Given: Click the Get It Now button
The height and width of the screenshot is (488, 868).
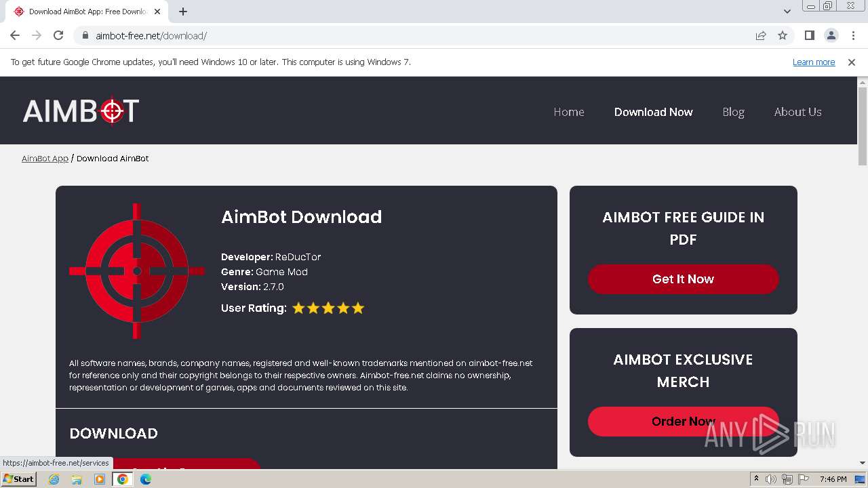Looking at the screenshot, I should [x=683, y=279].
